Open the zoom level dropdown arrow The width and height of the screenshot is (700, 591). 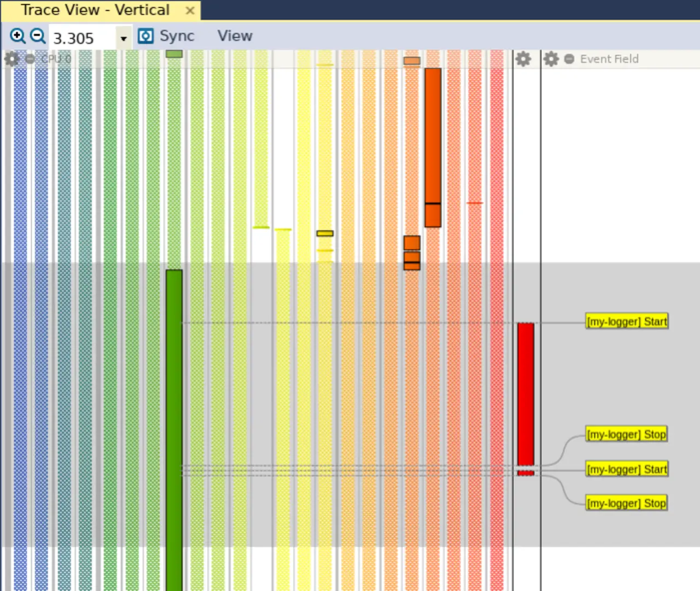tap(124, 38)
